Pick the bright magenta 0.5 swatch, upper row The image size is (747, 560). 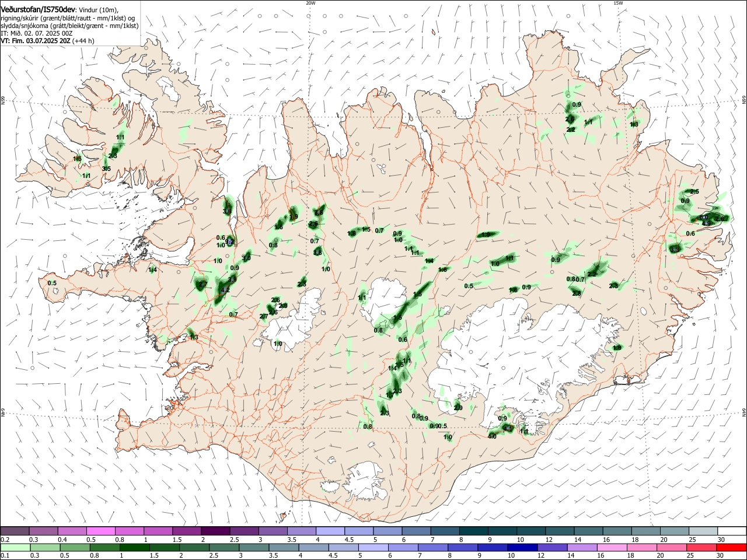(100, 531)
